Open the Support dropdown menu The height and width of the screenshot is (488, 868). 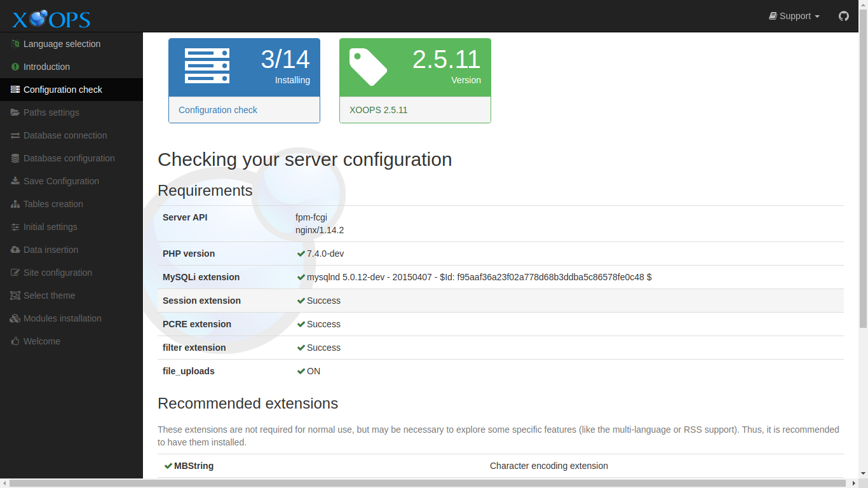[794, 16]
